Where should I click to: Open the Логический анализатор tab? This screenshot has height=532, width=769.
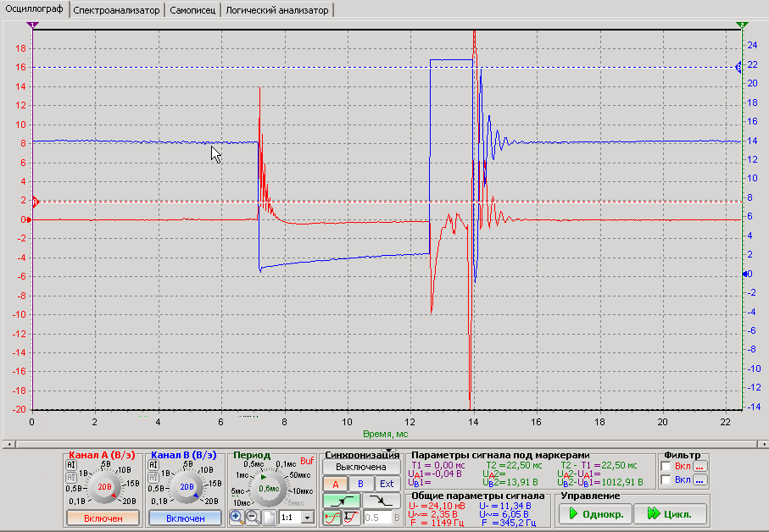pyautogui.click(x=277, y=10)
